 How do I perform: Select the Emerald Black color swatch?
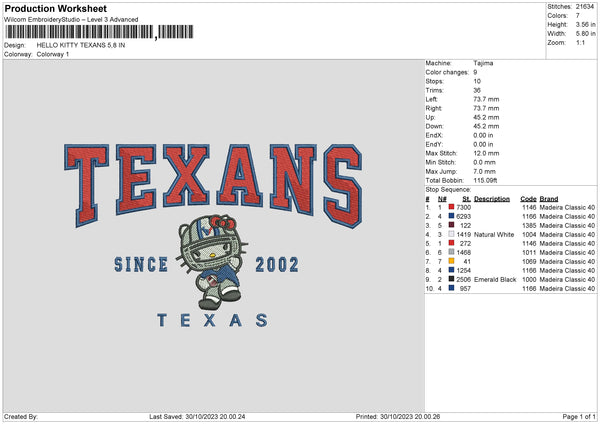point(452,279)
